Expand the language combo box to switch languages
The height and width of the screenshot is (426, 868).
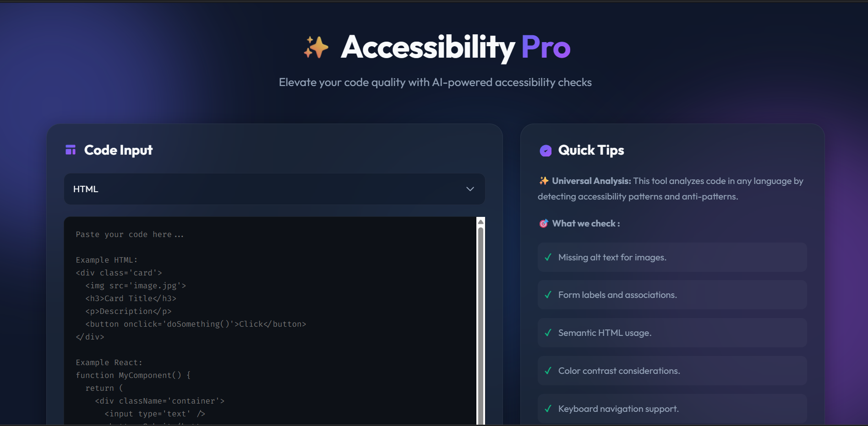pos(274,189)
